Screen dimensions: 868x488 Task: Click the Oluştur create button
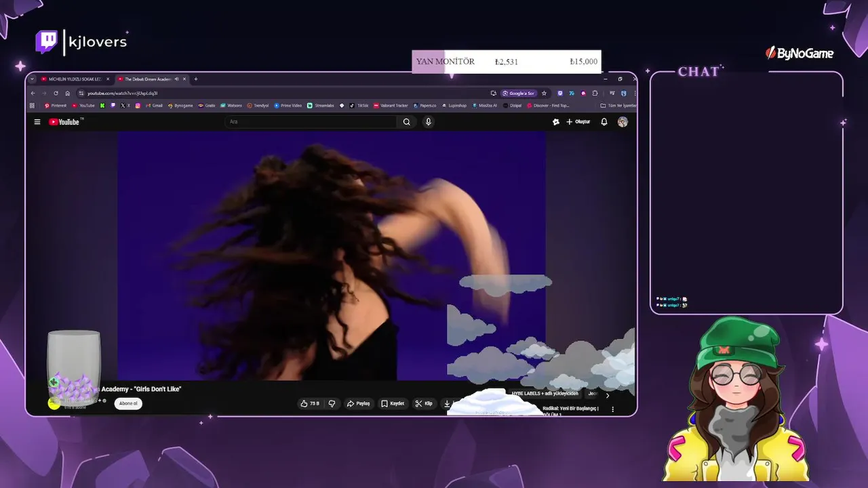[x=578, y=122]
